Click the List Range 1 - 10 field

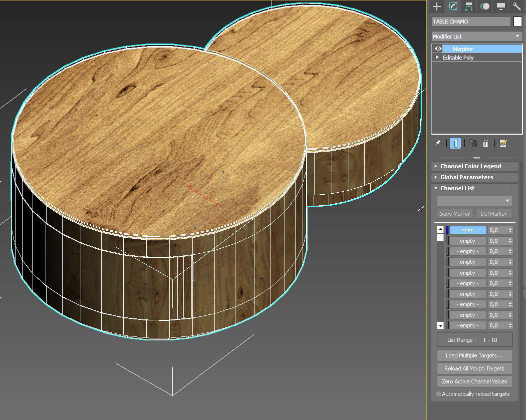475,340
